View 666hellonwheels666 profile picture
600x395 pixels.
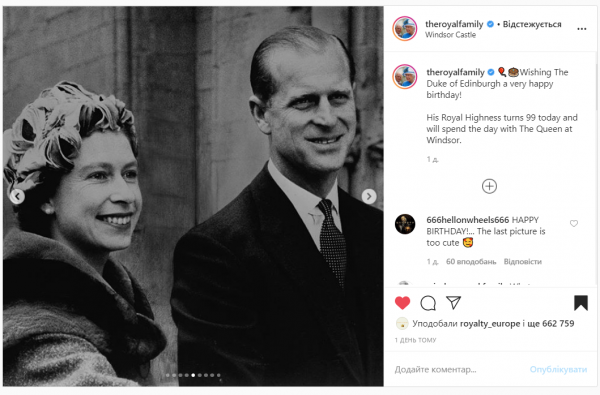pyautogui.click(x=404, y=224)
